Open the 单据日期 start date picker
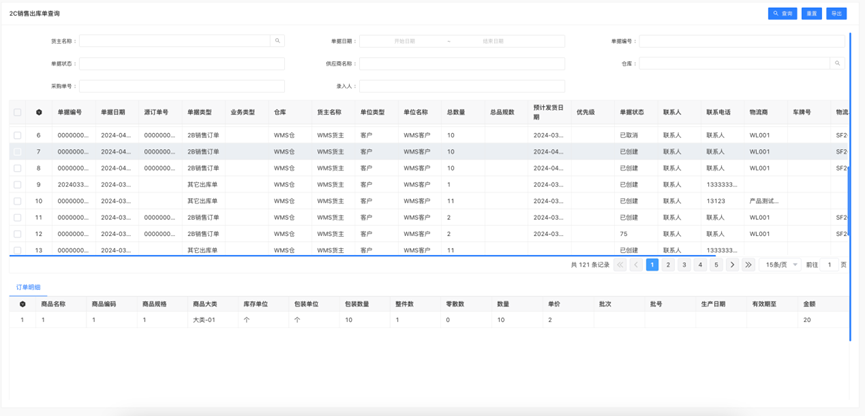865x416 pixels. 404,41
